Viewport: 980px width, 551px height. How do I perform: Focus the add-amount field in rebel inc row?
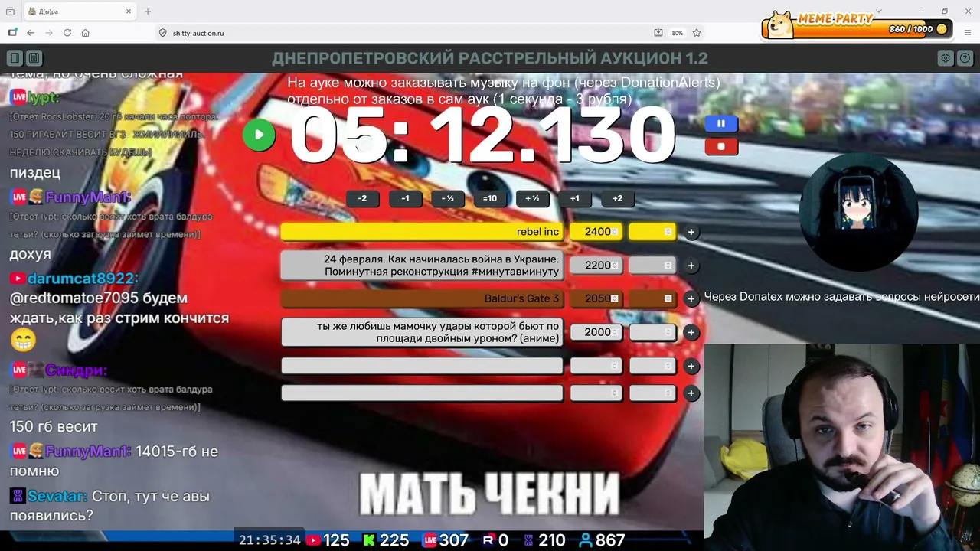(x=652, y=232)
